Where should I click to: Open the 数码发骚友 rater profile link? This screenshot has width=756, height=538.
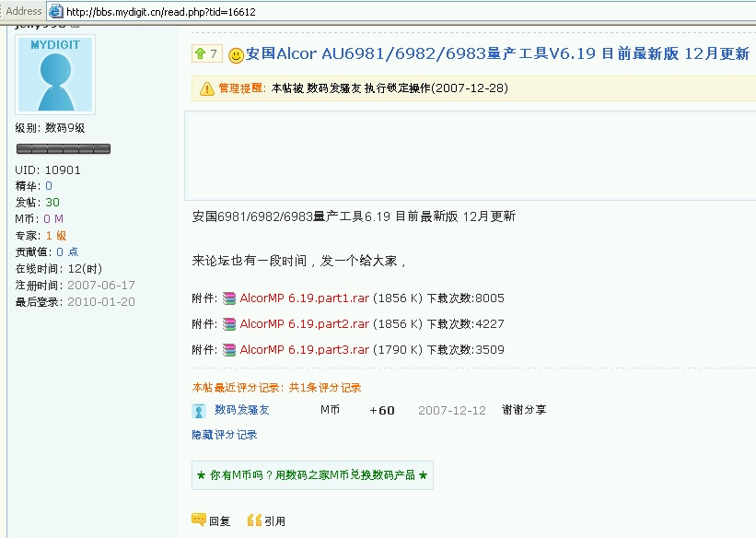(x=241, y=410)
